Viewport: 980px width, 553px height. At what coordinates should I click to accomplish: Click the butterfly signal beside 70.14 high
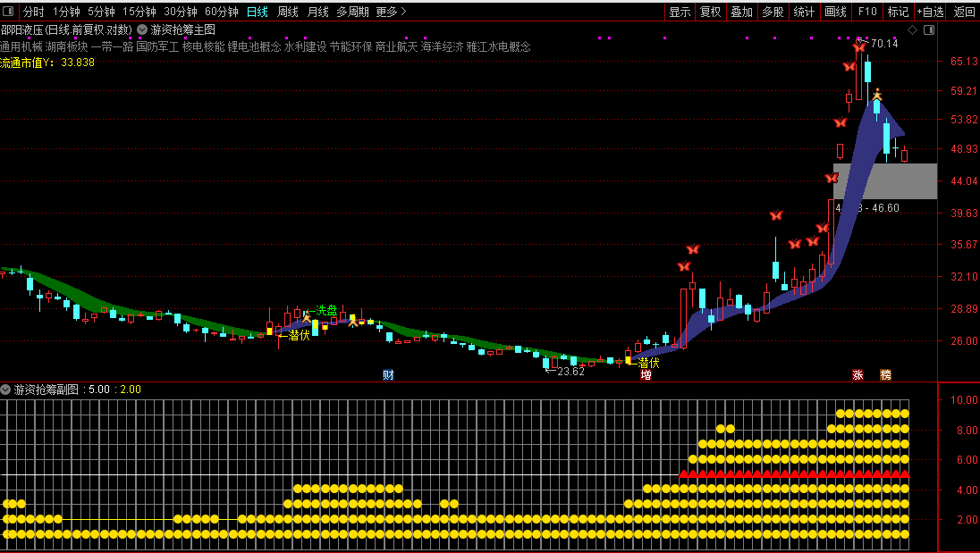[x=859, y=46]
